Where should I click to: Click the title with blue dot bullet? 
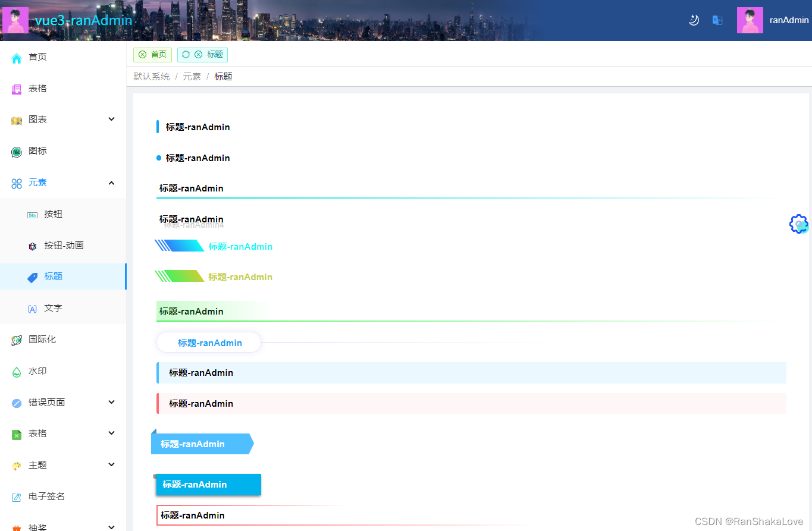coord(197,158)
